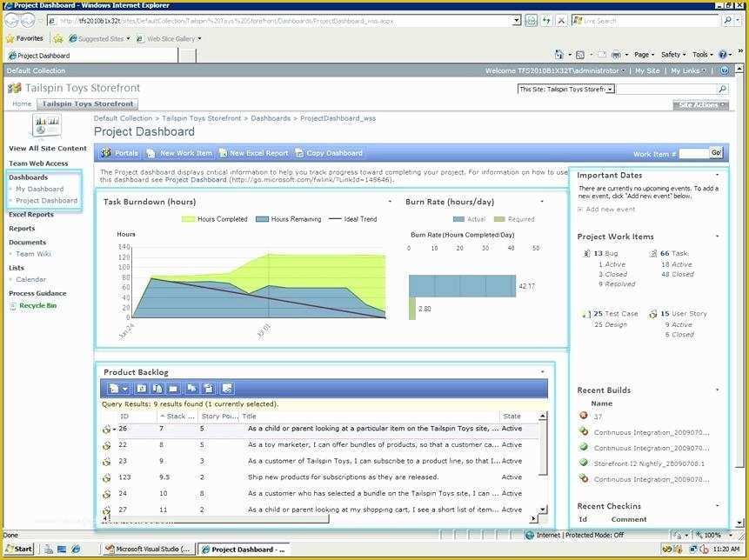Click backlog horizontal scrollbar right arrow
749x560 pixels.
tap(533, 518)
